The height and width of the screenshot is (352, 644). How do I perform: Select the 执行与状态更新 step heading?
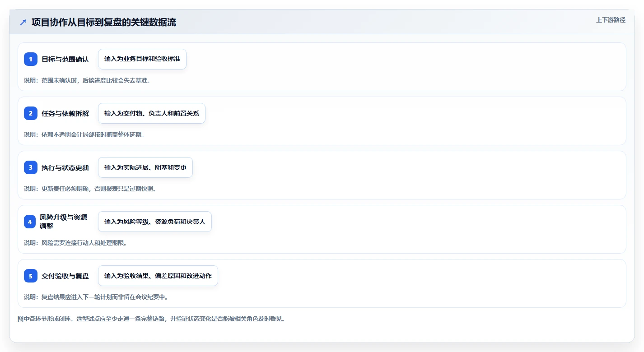(65, 167)
